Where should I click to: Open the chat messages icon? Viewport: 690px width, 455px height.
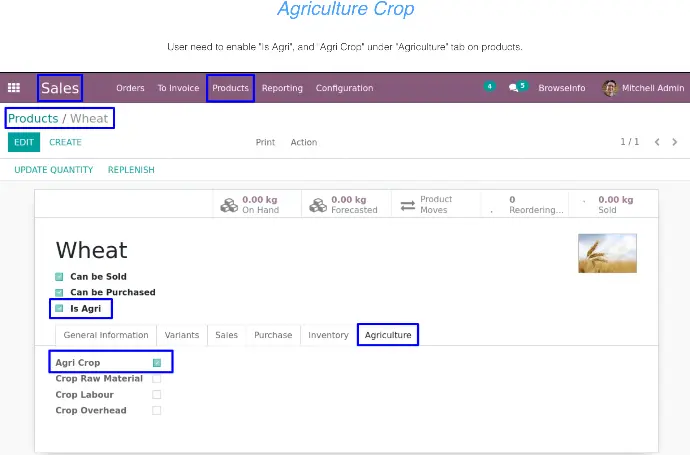(x=513, y=88)
